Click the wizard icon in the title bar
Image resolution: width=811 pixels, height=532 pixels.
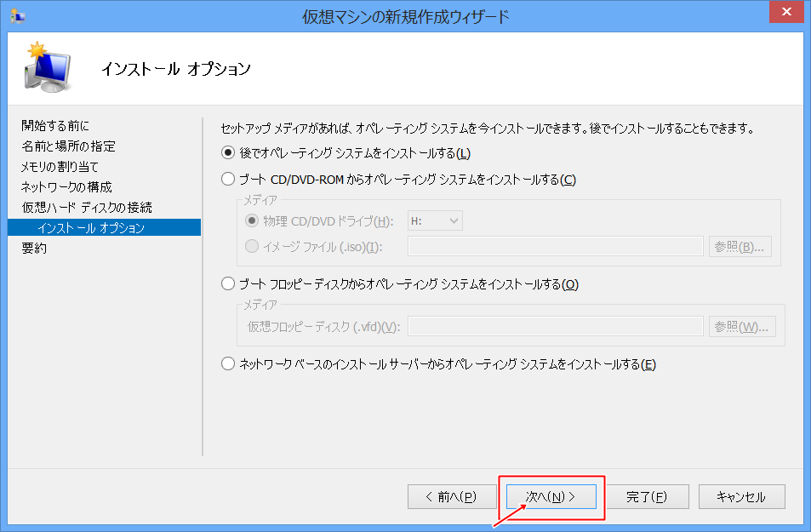(18, 16)
